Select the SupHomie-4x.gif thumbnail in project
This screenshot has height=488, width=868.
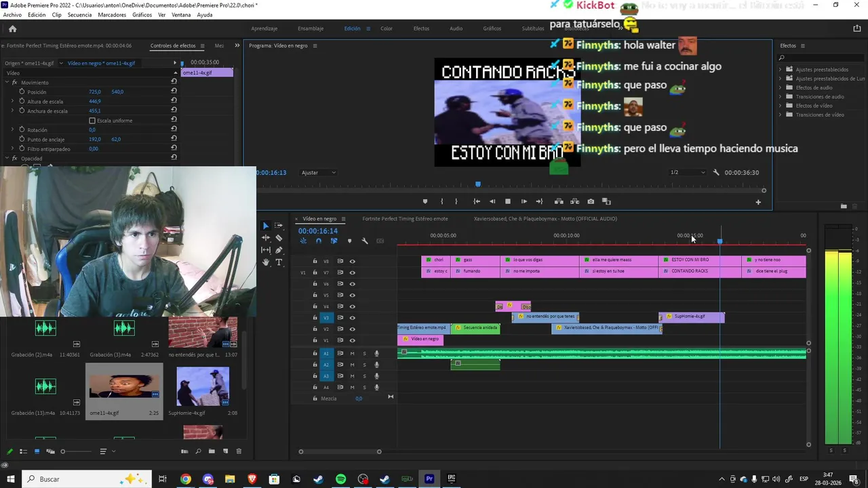[203, 386]
